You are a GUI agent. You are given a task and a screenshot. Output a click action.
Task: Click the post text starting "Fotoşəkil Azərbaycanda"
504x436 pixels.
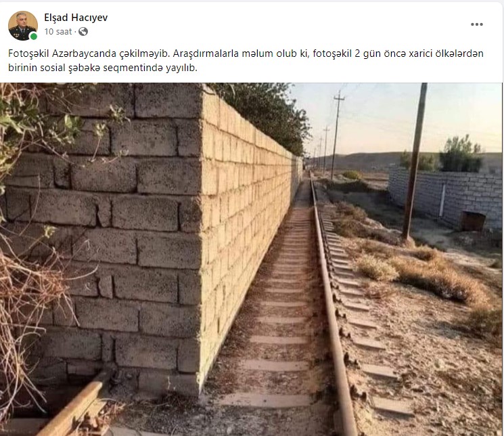[x=246, y=60]
